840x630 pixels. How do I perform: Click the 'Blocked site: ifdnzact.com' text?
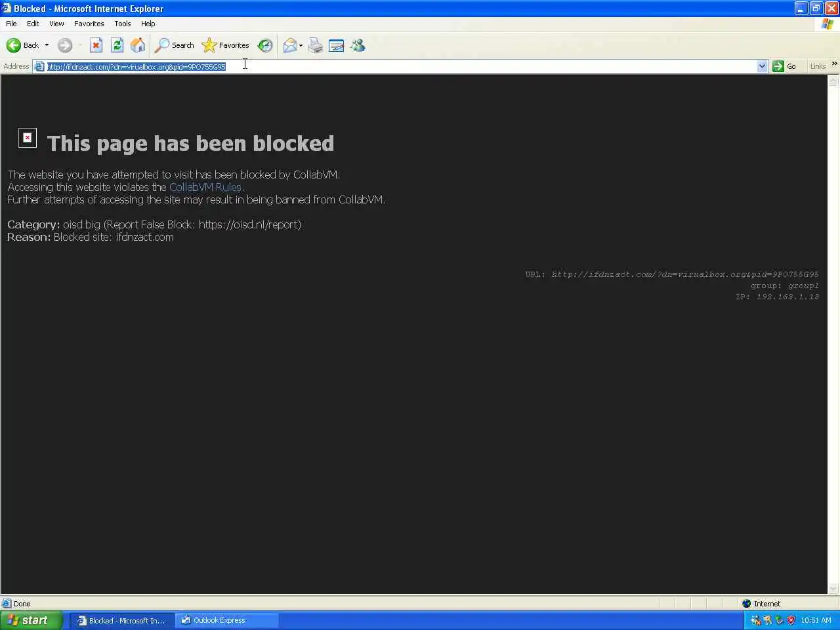(114, 237)
